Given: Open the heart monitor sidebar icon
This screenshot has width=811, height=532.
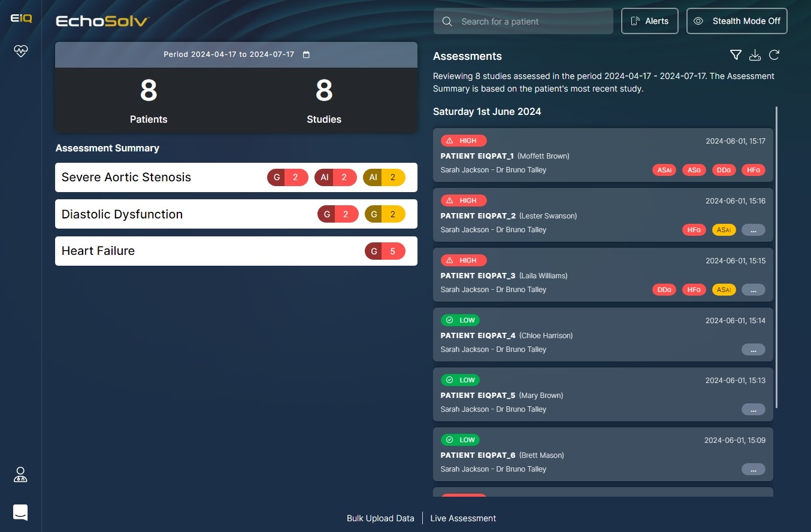Looking at the screenshot, I should (21, 51).
